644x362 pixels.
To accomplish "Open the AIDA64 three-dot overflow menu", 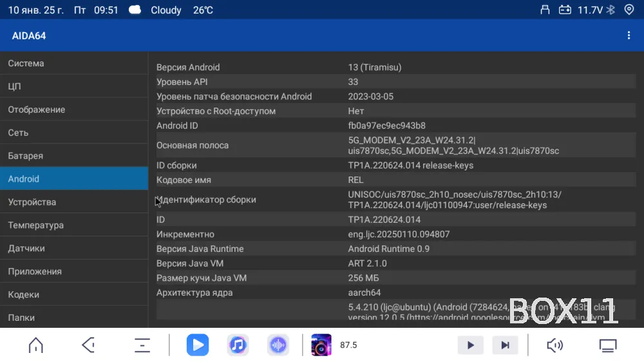I will tap(629, 35).
